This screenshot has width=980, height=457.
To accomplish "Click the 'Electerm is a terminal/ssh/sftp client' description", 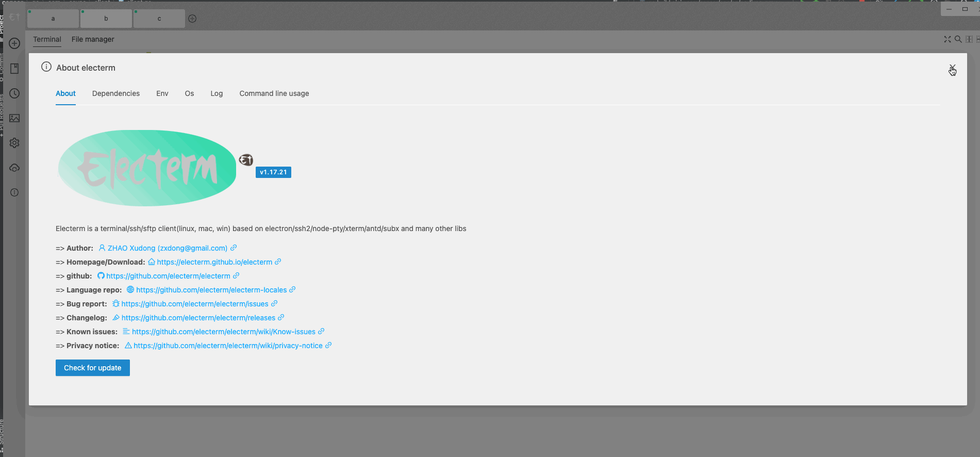I will click(x=261, y=228).
